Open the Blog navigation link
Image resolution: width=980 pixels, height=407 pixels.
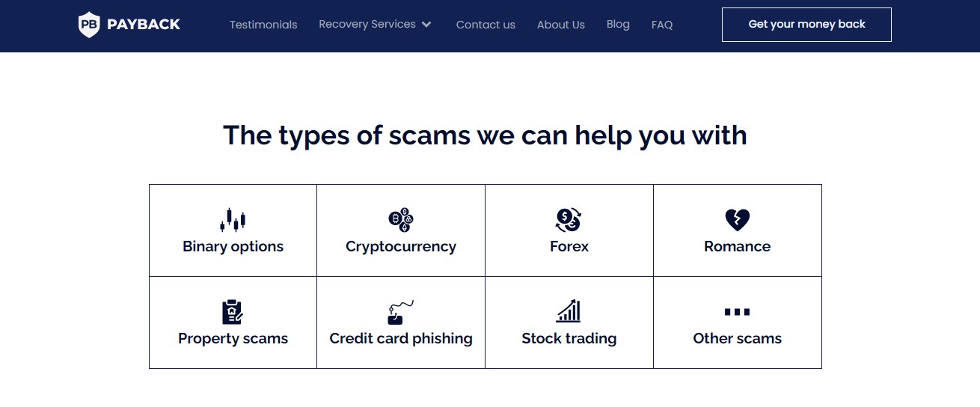pos(618,25)
